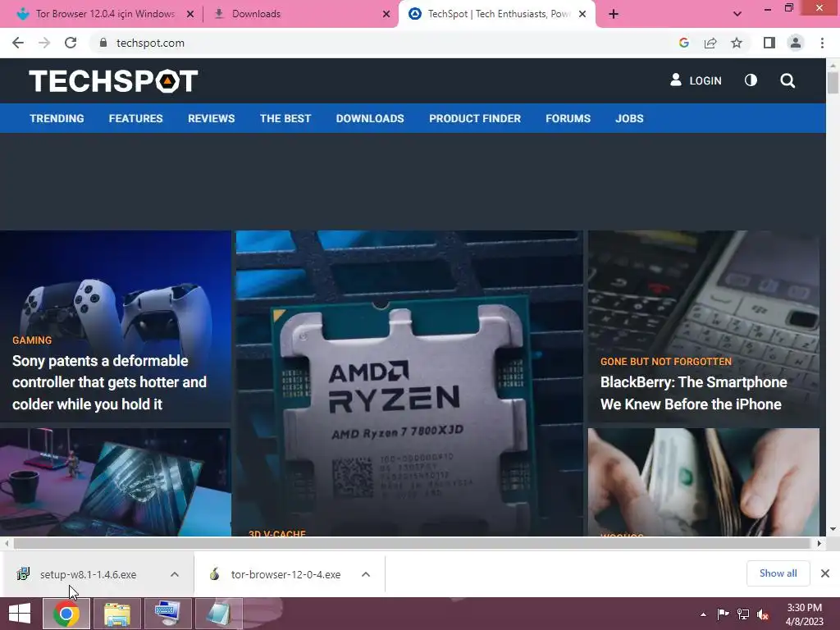Click the GONE BUT NOT FORGOTTEN label
Screen dimensions: 840x630
[666, 362]
